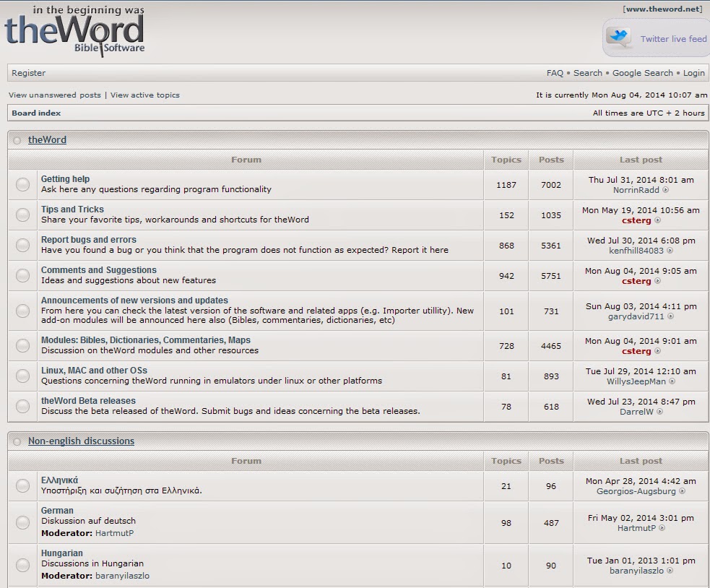The image size is (710, 588).
Task: Open the Login page
Action: [x=693, y=73]
